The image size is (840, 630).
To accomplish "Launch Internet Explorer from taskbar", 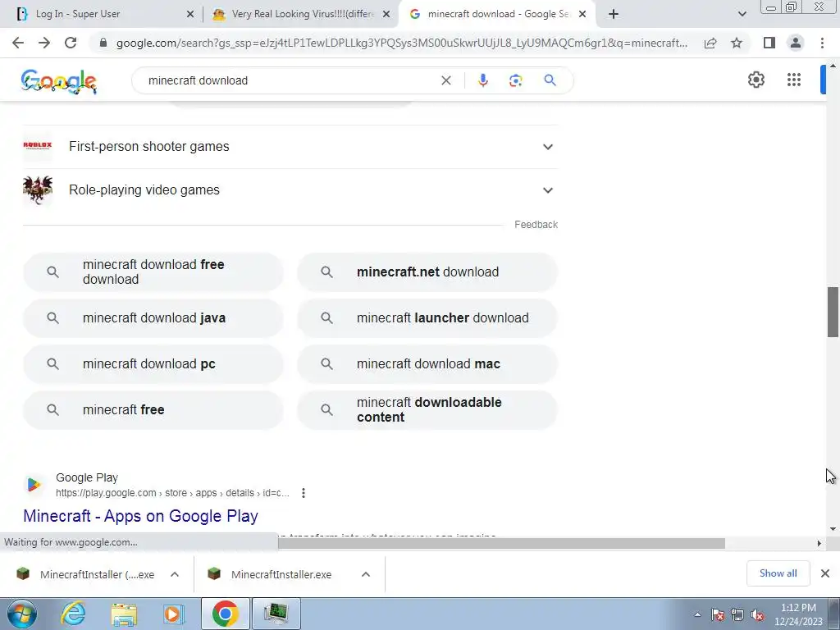I will pos(73,614).
